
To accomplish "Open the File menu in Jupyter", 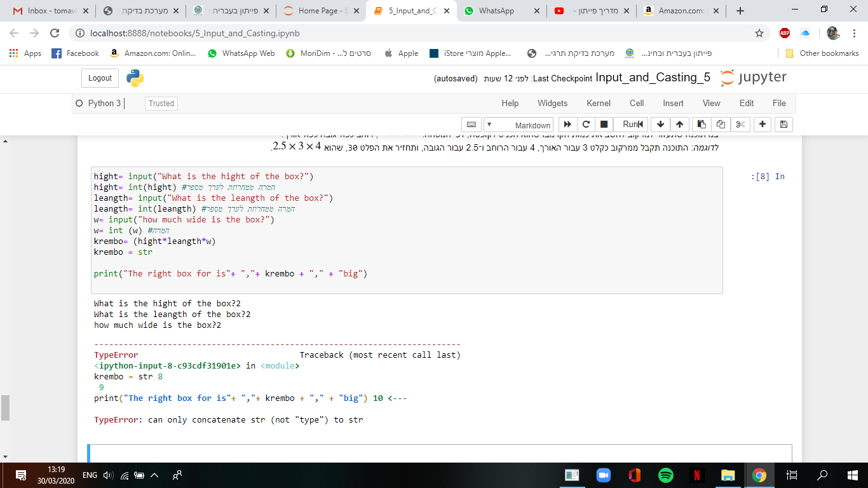I will pos(779,103).
